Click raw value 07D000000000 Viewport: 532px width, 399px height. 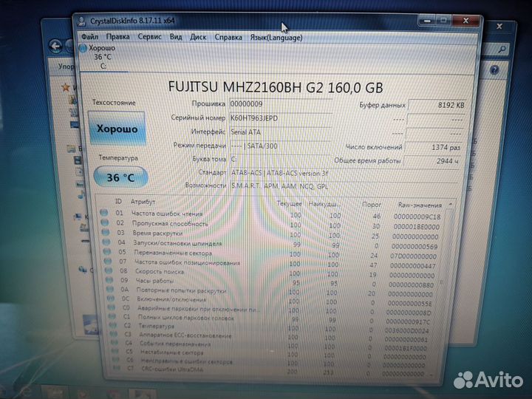pos(413,256)
